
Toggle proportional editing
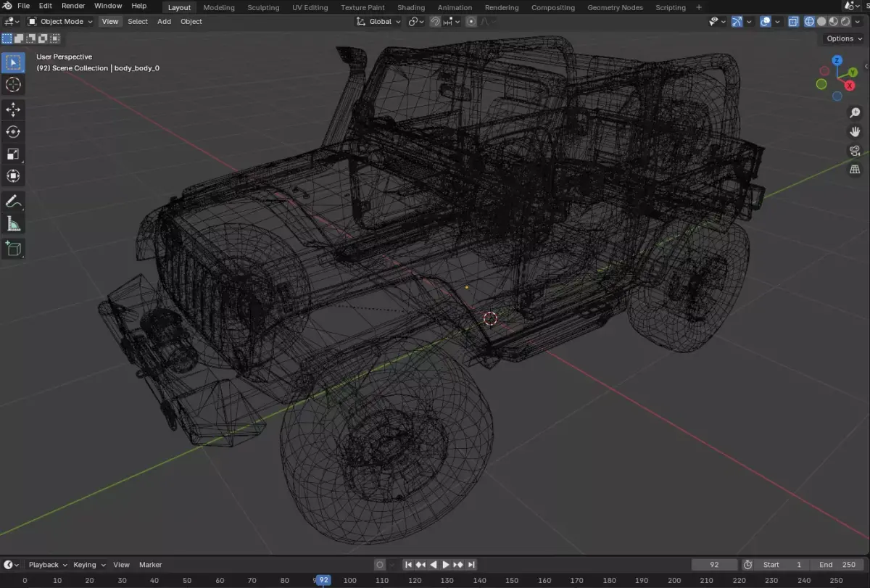[x=471, y=22]
